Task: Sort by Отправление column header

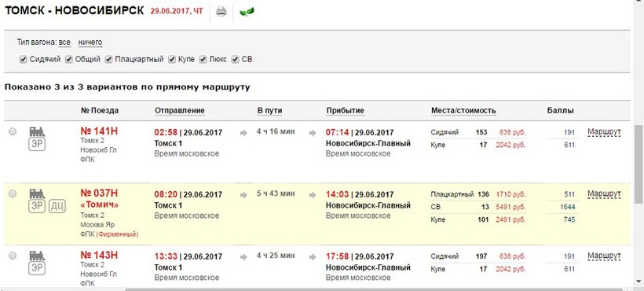Action: coord(180,111)
